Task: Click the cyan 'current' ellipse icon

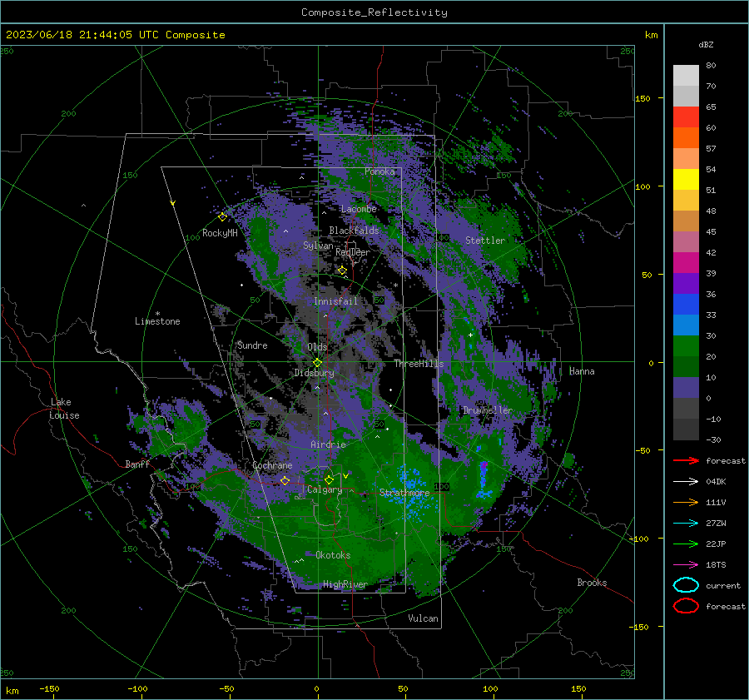Action: [x=686, y=585]
